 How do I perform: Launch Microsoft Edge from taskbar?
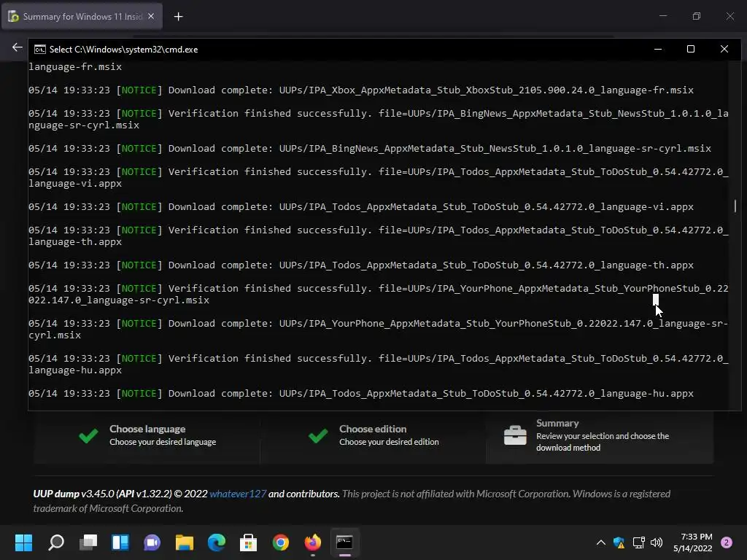[216, 542]
